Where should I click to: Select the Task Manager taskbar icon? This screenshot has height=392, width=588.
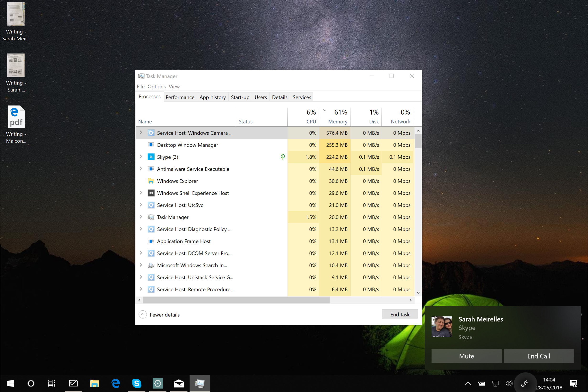coord(199,383)
